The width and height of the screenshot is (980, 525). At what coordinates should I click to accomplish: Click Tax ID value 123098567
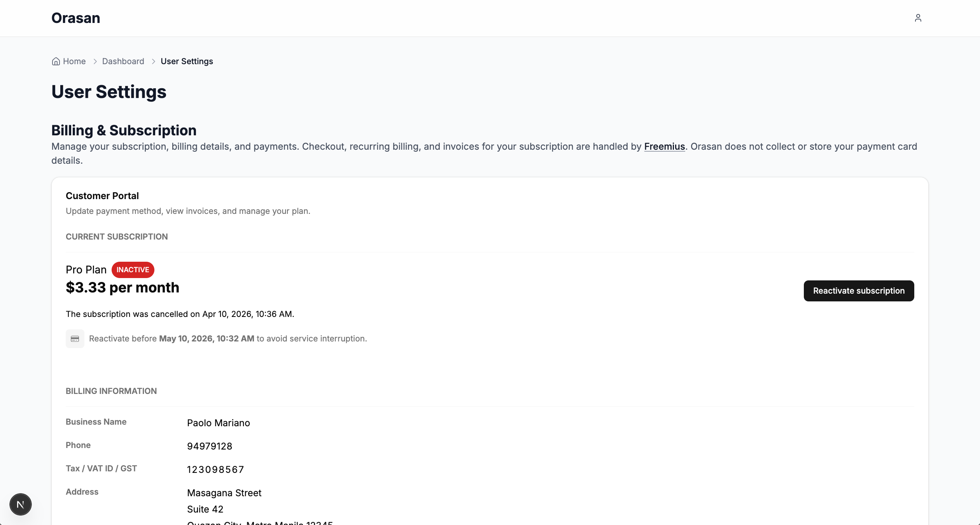tap(215, 470)
